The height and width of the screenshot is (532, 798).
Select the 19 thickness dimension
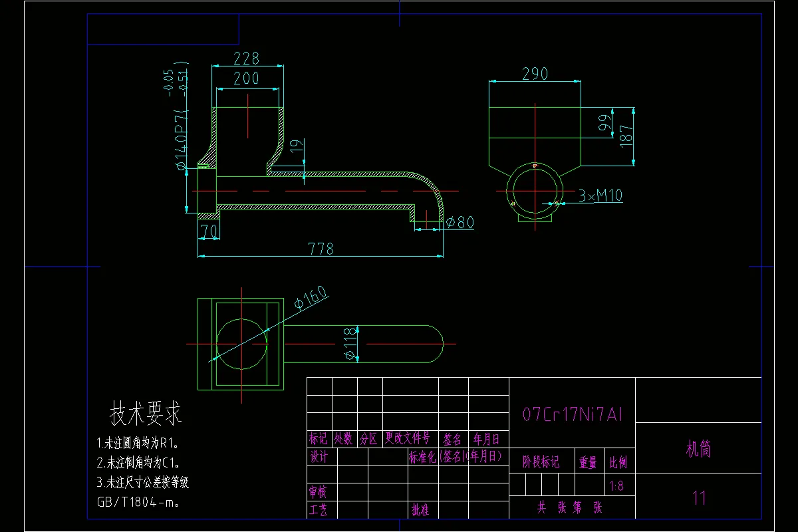pos(298,146)
